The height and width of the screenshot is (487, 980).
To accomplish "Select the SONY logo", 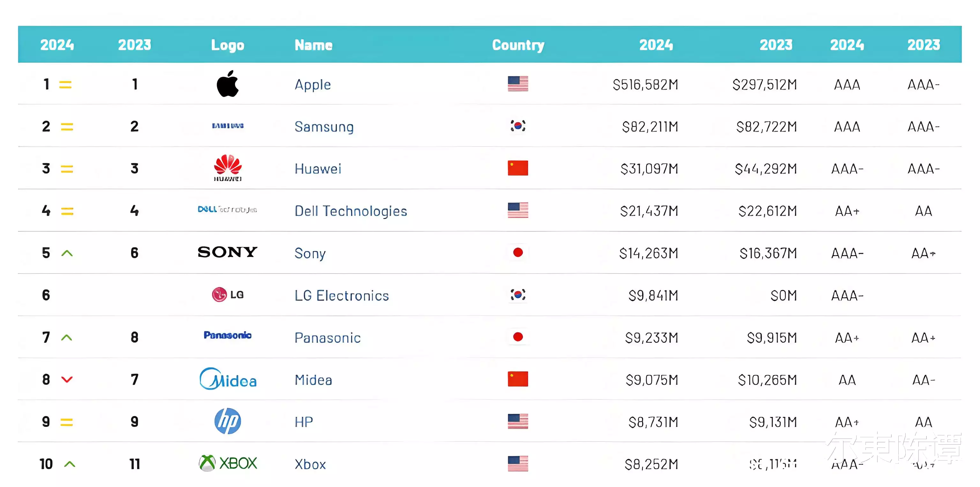I will 227,252.
